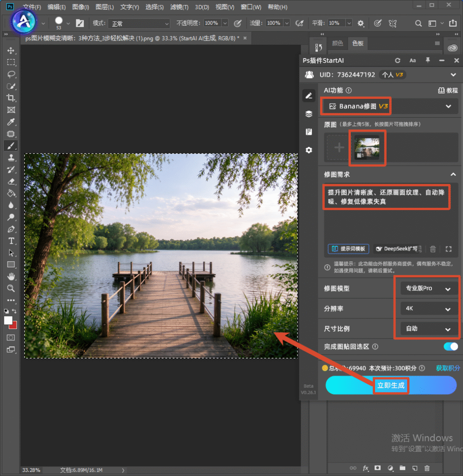This screenshot has width=463, height=476.
Task: Select the Paint Bucket tool
Action: [11, 193]
